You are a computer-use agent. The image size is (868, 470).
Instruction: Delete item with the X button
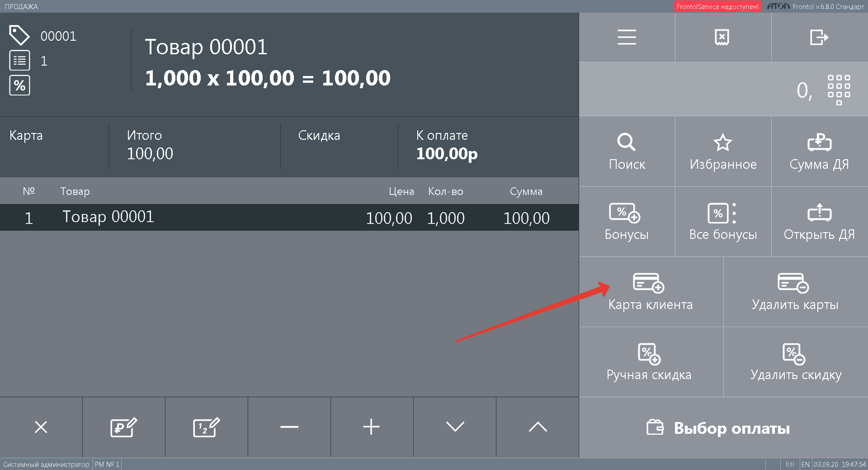tap(41, 427)
